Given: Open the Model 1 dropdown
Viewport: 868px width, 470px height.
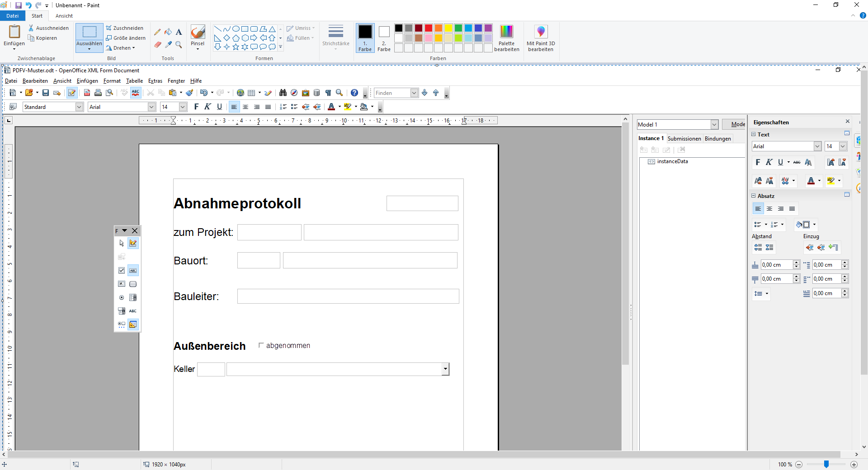Looking at the screenshot, I should click(x=714, y=124).
